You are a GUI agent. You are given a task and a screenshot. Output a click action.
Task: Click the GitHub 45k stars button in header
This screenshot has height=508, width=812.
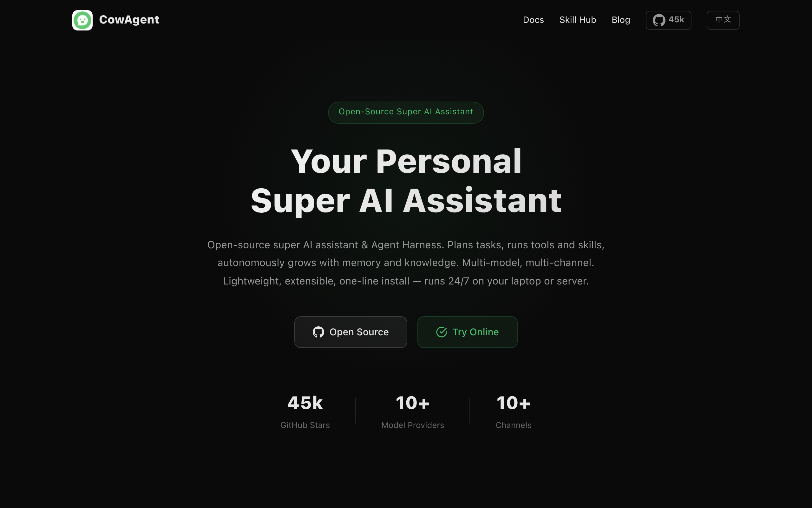[668, 20]
